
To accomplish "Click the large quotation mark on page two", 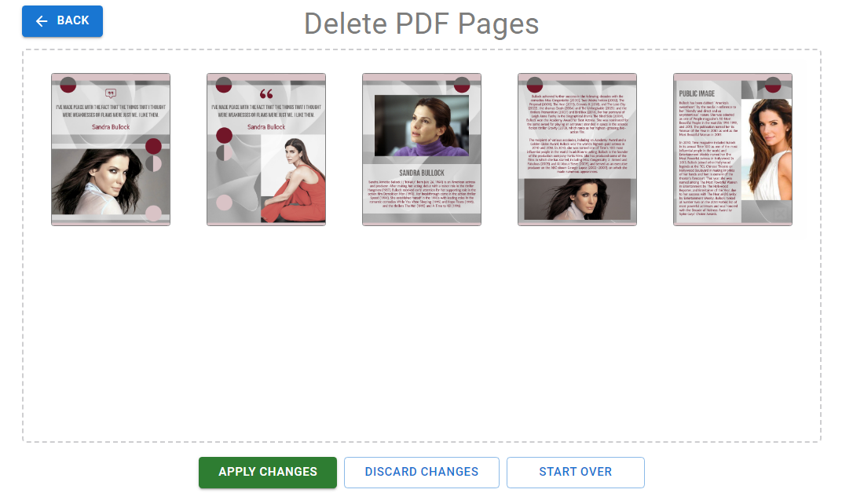I will tap(266, 94).
